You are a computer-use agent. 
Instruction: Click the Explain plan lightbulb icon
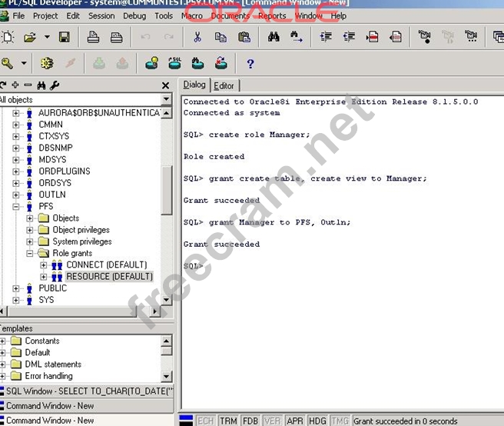(151, 63)
